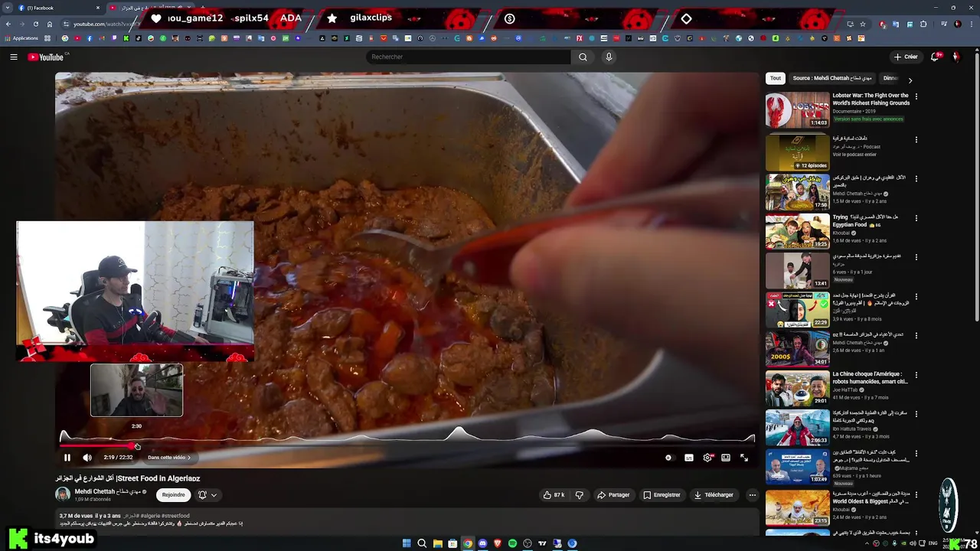Open Brave browser from taskbar
Screen dimensions: 980x551
498,543
